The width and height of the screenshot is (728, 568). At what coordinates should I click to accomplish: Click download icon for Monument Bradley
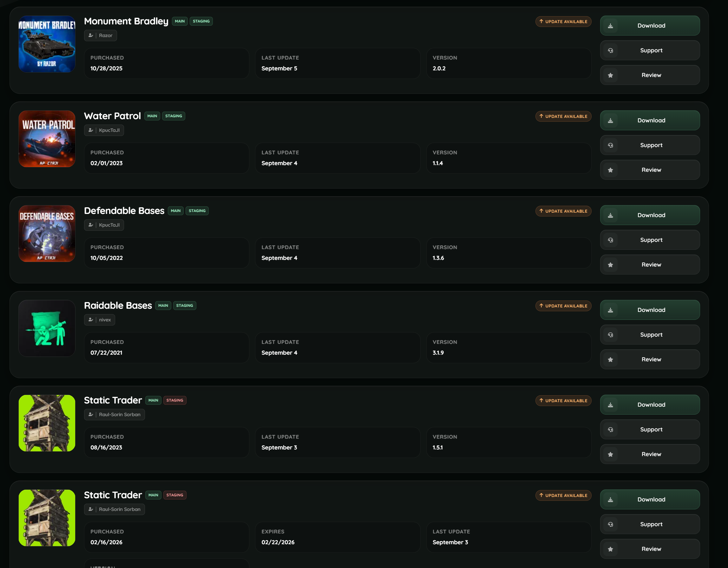coord(610,26)
